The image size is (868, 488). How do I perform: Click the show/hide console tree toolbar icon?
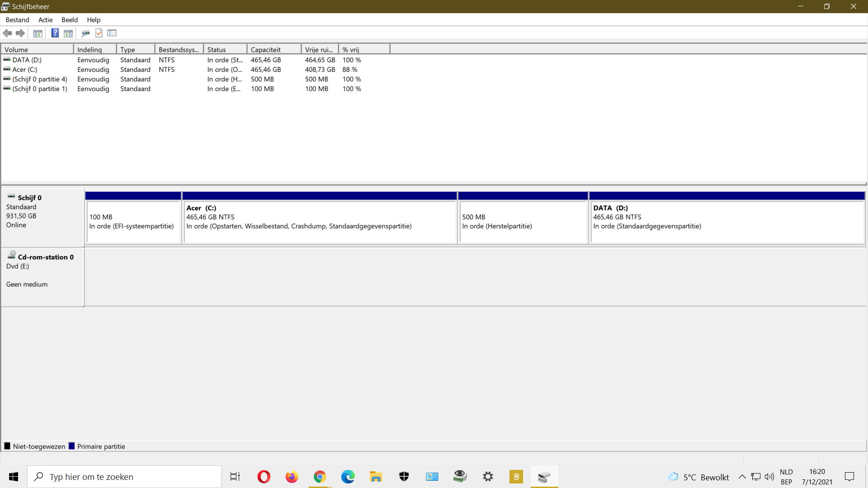coord(38,33)
